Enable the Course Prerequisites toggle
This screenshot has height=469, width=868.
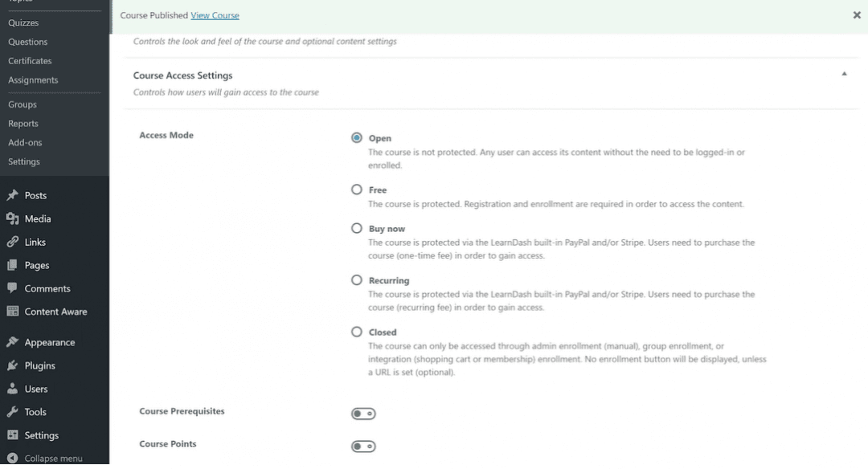click(363, 414)
